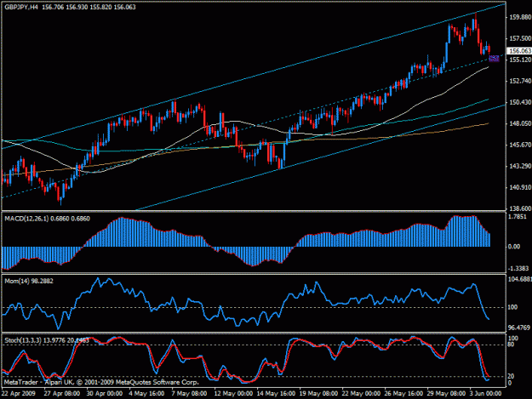Click Momentum scale value 96.4769

(x=519, y=328)
